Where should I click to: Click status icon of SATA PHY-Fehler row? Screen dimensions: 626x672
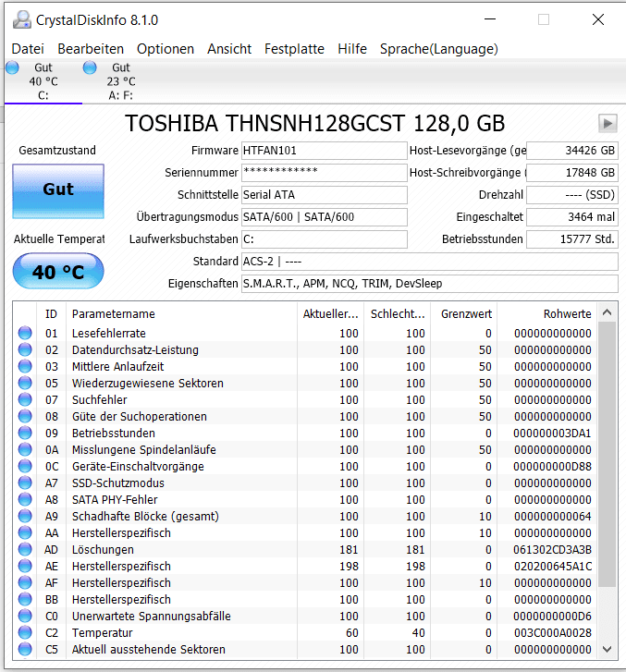pos(25,500)
